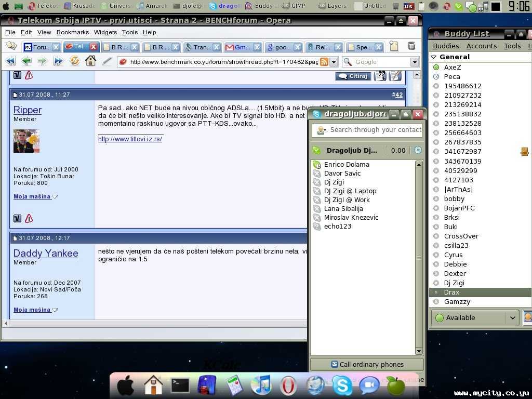The image size is (532, 399).
Task: Open the Terminal icon in the dock
Action: (x=180, y=385)
